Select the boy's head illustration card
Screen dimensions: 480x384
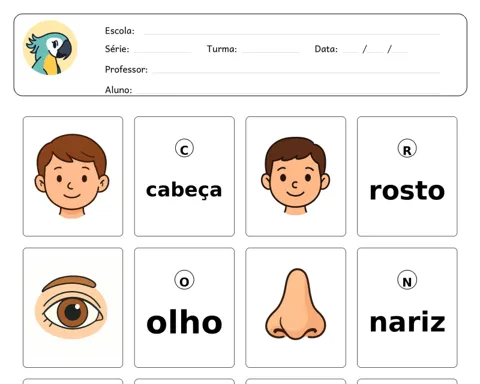click(73, 176)
